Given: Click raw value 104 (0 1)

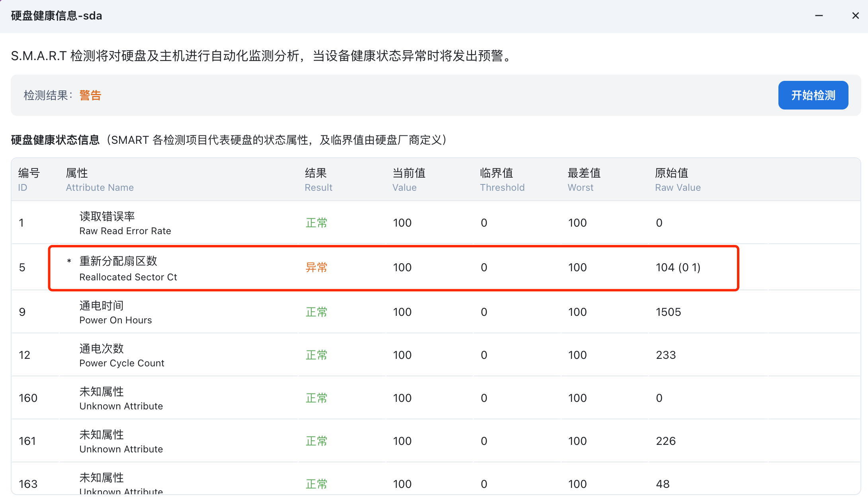Looking at the screenshot, I should click(678, 267).
